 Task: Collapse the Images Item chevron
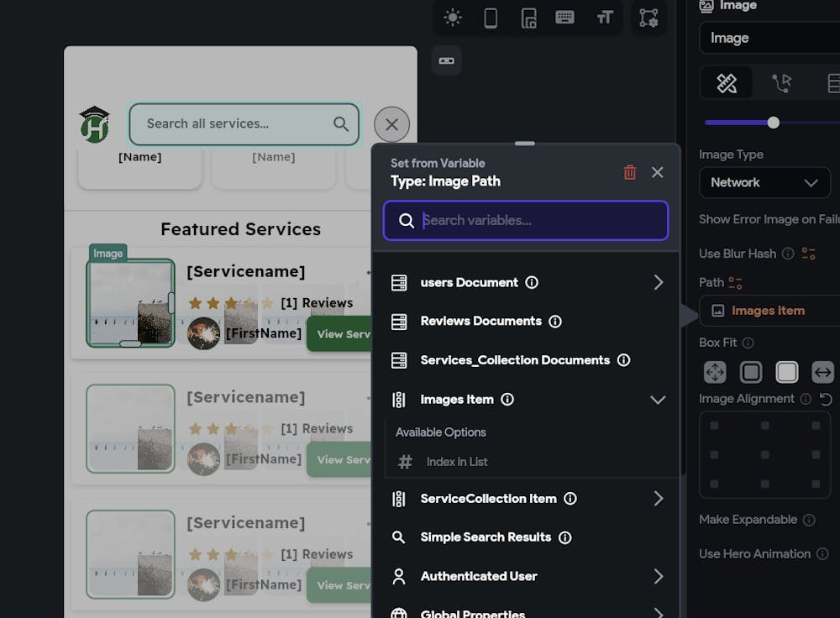[658, 400]
